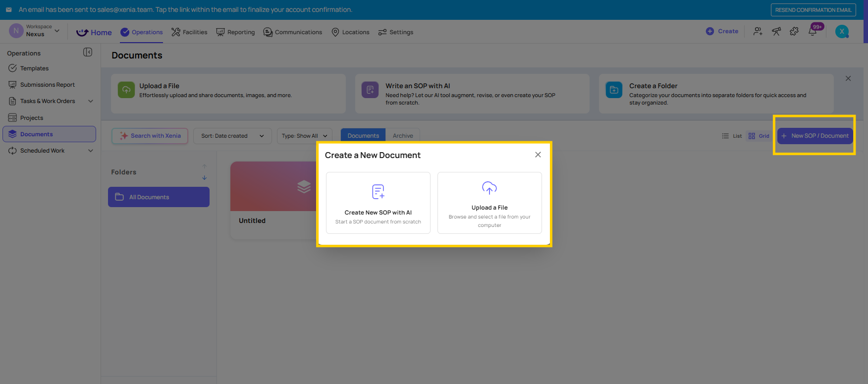Open the user avatar X icon
The image size is (868, 384).
point(842,31)
